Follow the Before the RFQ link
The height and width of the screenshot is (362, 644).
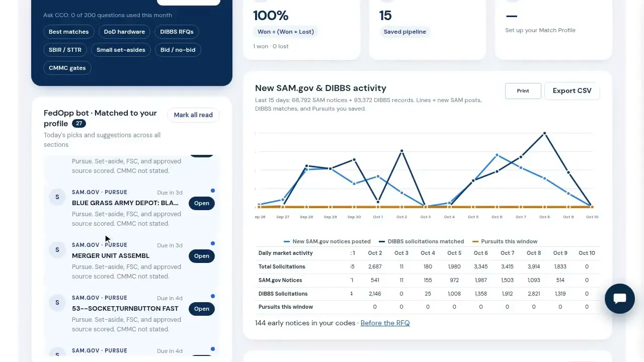(x=385, y=323)
